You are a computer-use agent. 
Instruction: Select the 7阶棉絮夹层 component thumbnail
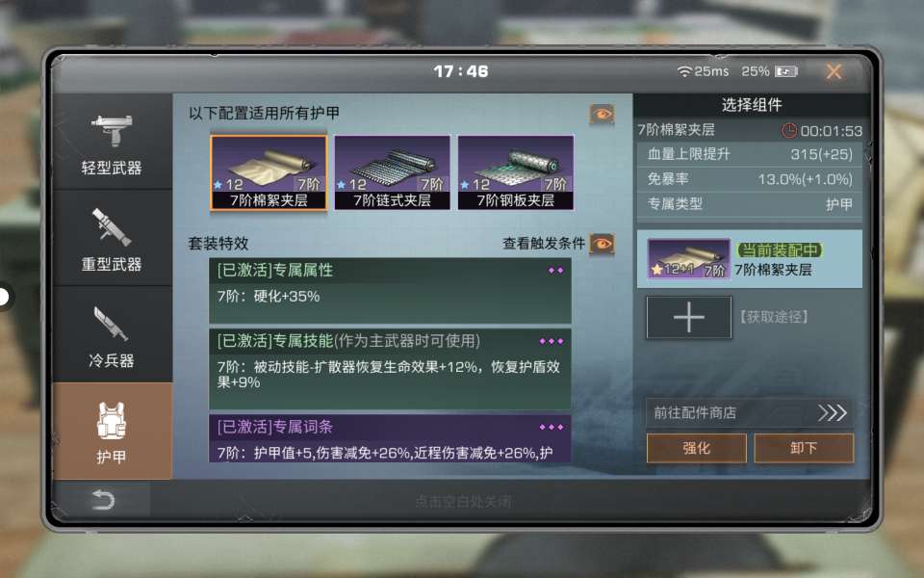(x=269, y=172)
